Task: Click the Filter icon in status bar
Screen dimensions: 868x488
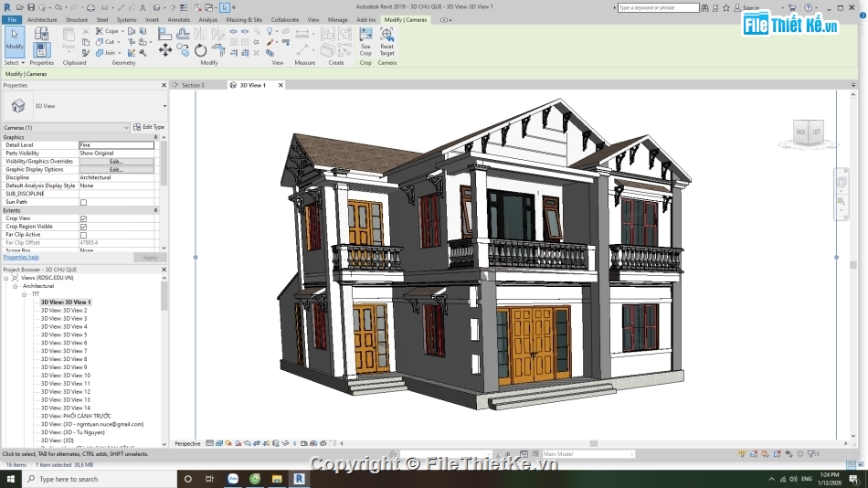Action: 812,454
